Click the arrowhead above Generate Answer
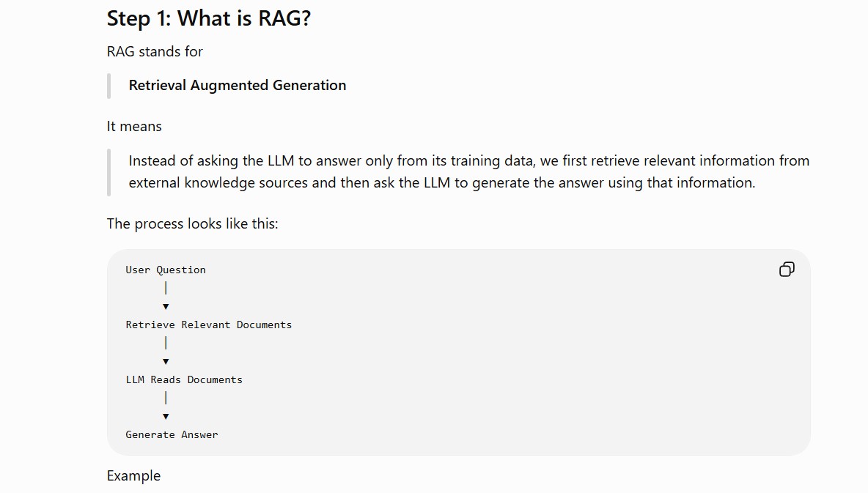The width and height of the screenshot is (868, 493). coord(166,417)
